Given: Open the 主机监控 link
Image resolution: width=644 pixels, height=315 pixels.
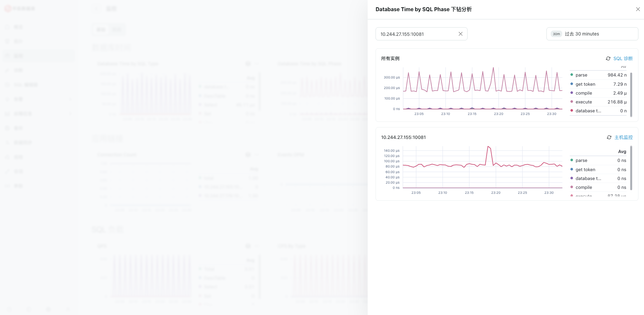Looking at the screenshot, I should click(623, 137).
